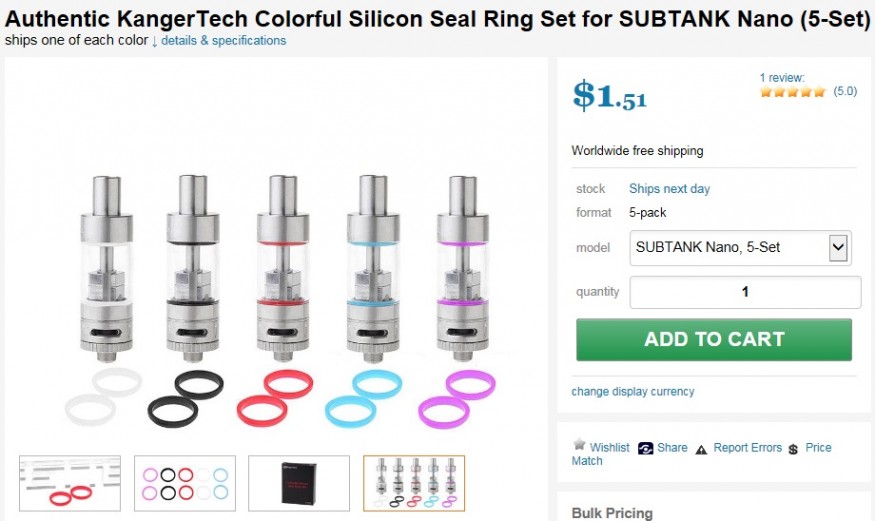Click the five-star rating icons
The height and width of the screenshot is (521, 875).
tap(792, 92)
